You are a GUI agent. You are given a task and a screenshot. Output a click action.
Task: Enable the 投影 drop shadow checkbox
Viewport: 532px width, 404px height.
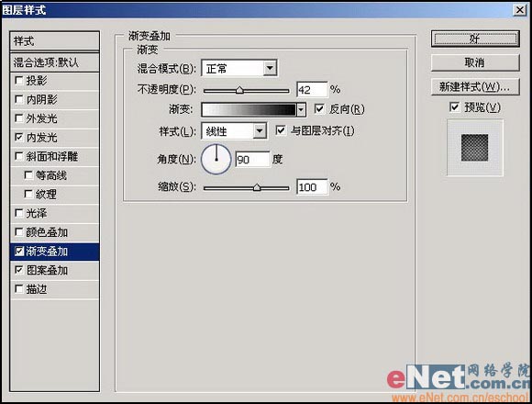pos(19,81)
